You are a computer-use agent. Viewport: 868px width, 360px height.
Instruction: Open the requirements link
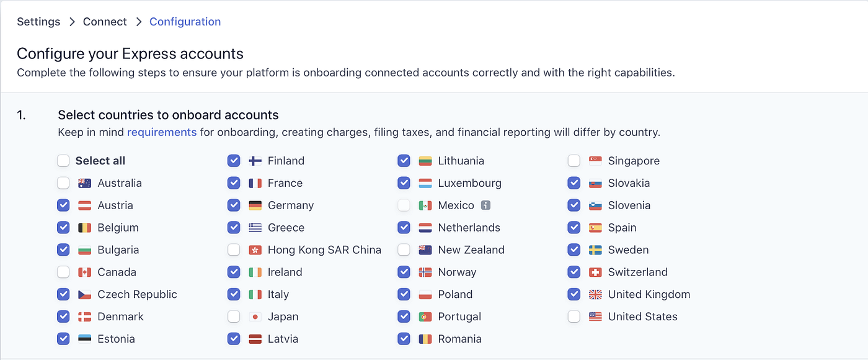(x=162, y=132)
